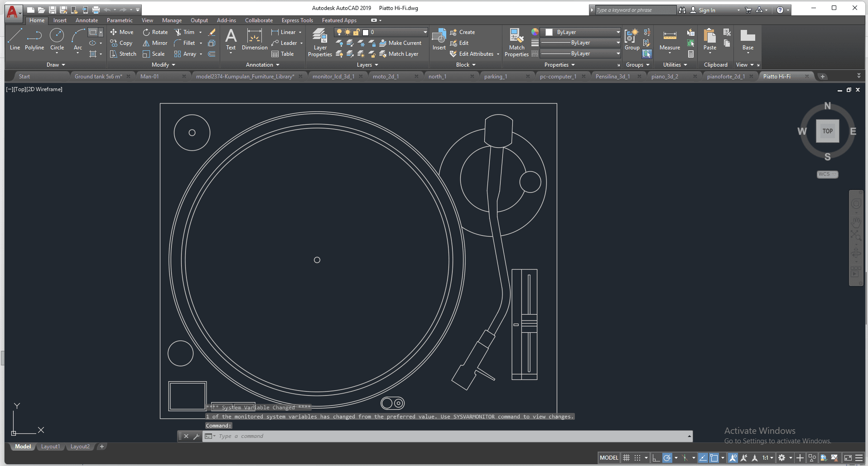
Task: Toggle ortho mode in status bar
Action: (x=656, y=458)
